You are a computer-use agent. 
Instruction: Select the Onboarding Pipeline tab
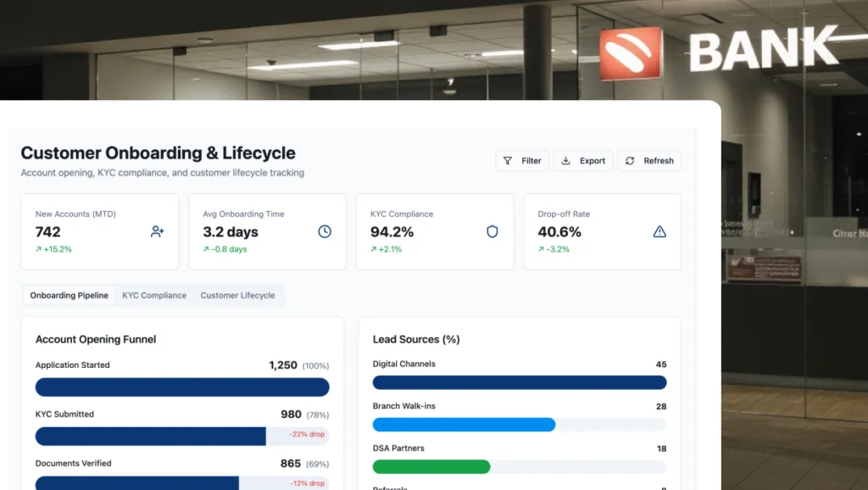[x=69, y=296]
